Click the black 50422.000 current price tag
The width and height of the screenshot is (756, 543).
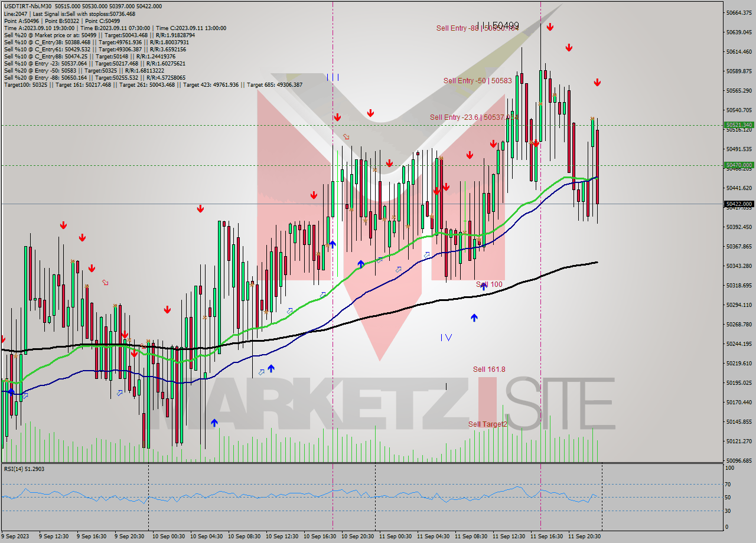coord(739,204)
